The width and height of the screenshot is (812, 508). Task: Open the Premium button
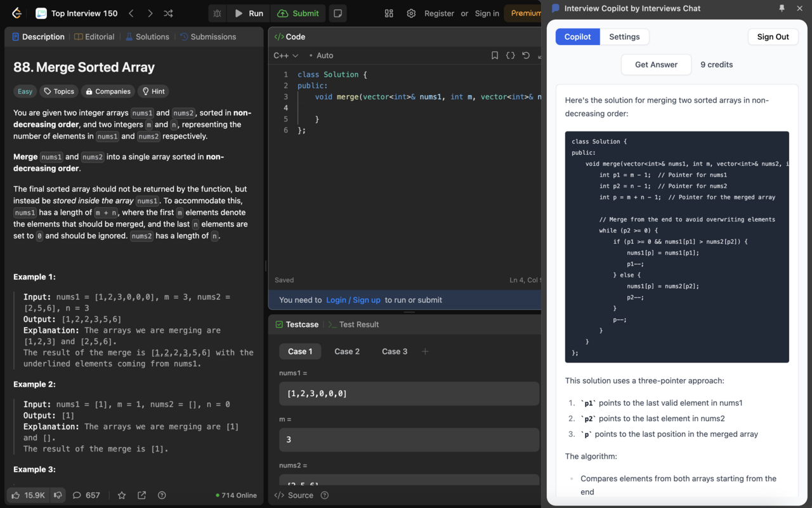pyautogui.click(x=524, y=13)
